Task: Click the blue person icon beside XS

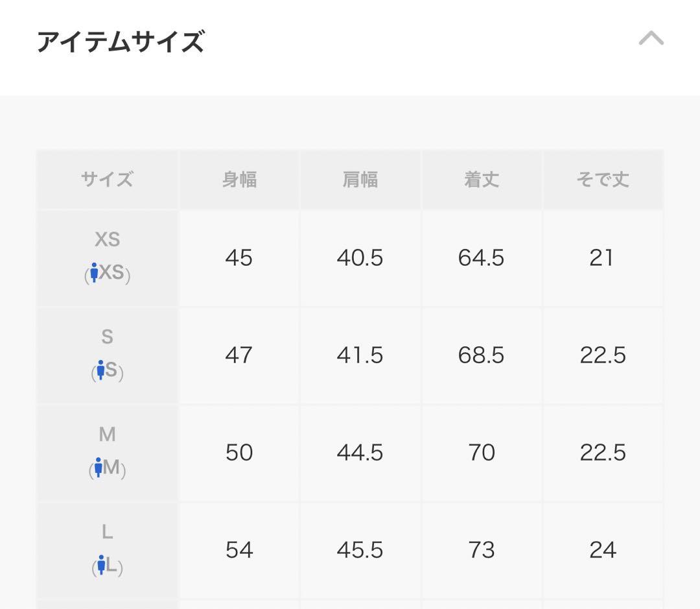Action: [x=94, y=272]
